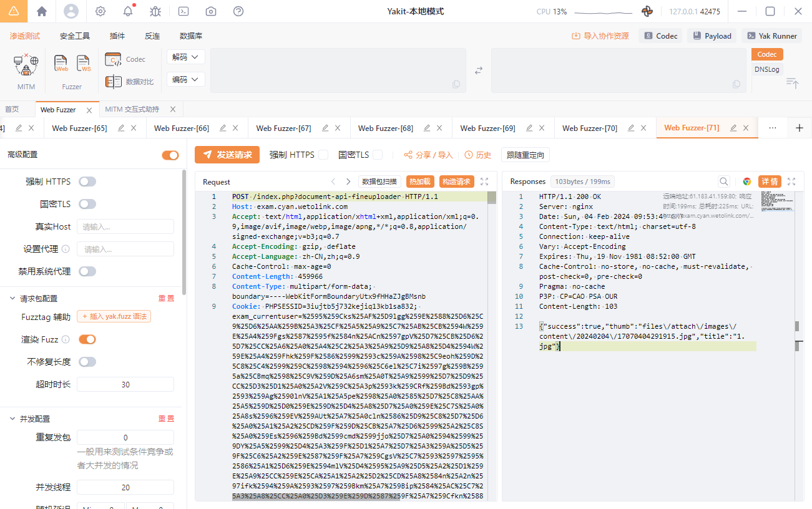Open the user avatar icon

pyautogui.click(x=71, y=11)
